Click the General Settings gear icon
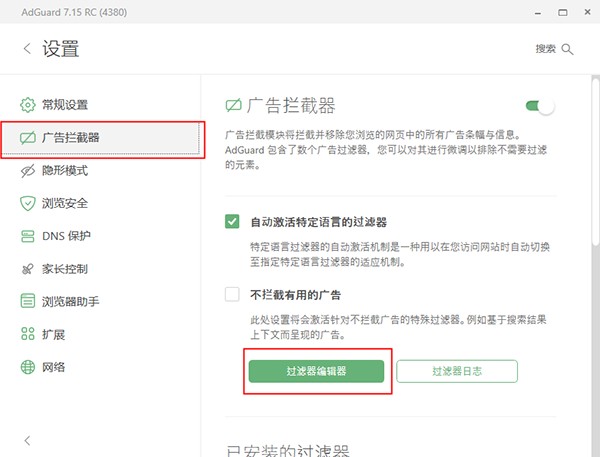 click(x=27, y=105)
